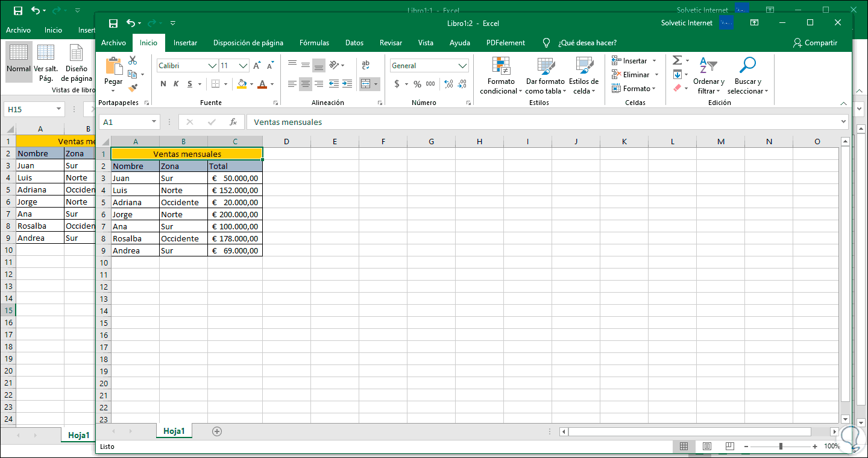Click the Compartir button

click(815, 43)
